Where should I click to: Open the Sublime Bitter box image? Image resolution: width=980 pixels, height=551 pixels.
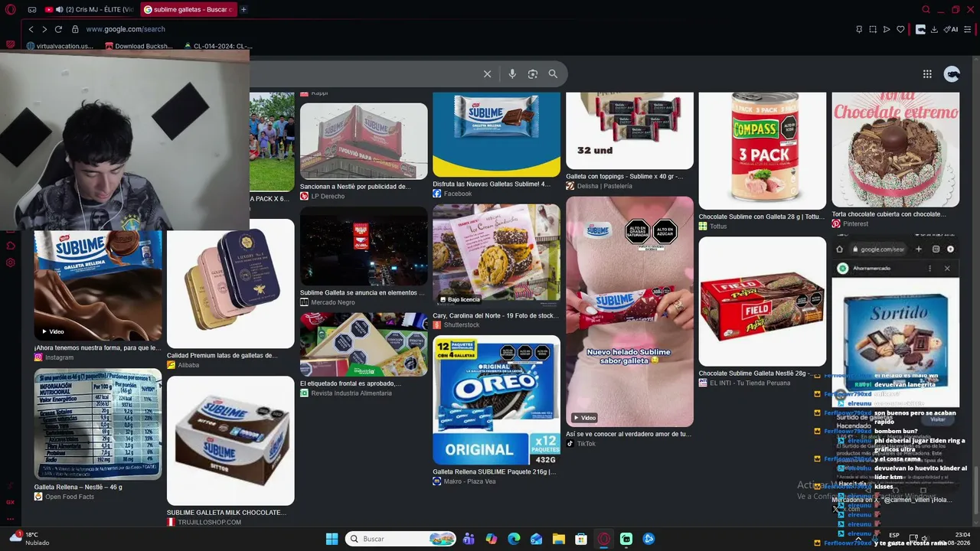click(x=230, y=440)
